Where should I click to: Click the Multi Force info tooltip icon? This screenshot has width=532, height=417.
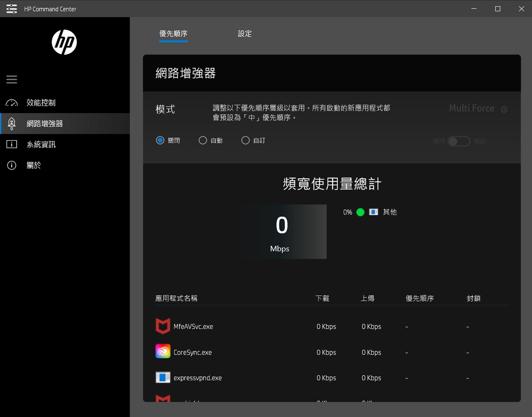(504, 109)
